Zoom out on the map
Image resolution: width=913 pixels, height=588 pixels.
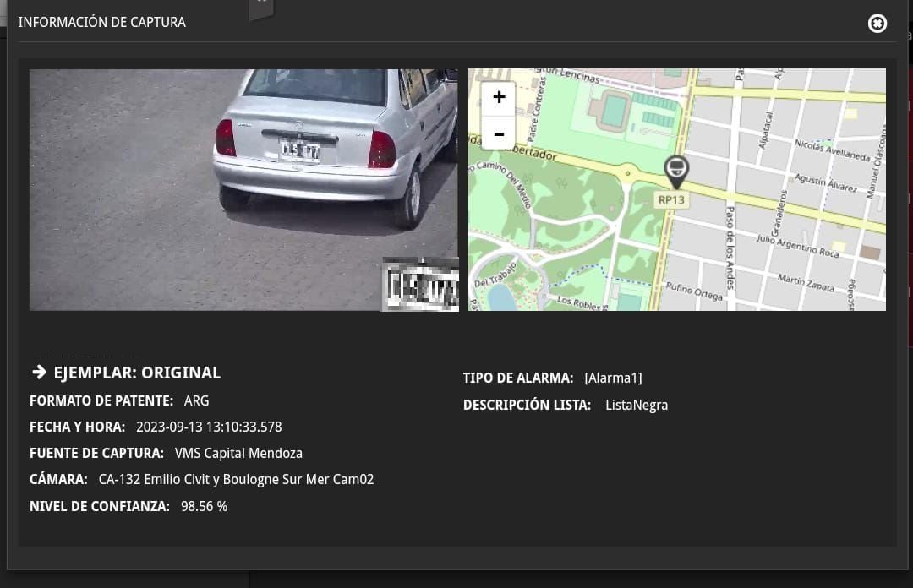click(x=499, y=133)
